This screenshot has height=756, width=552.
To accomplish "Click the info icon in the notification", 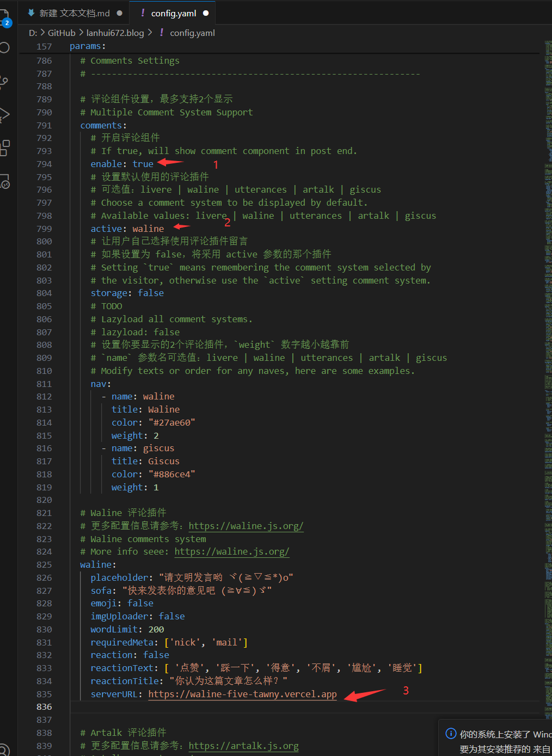I will (451, 734).
